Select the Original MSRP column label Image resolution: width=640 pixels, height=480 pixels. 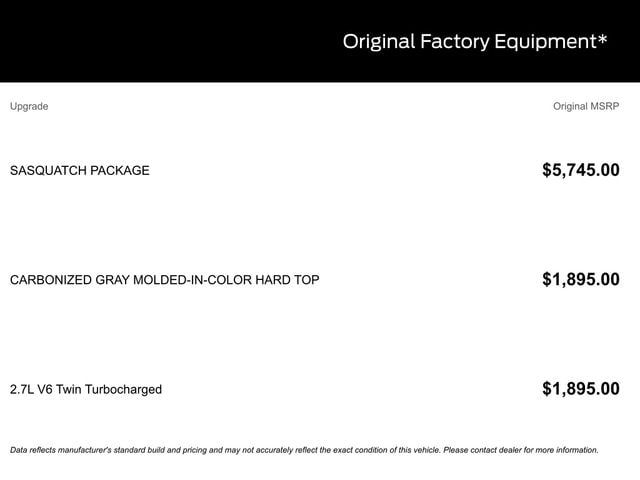[x=586, y=106]
